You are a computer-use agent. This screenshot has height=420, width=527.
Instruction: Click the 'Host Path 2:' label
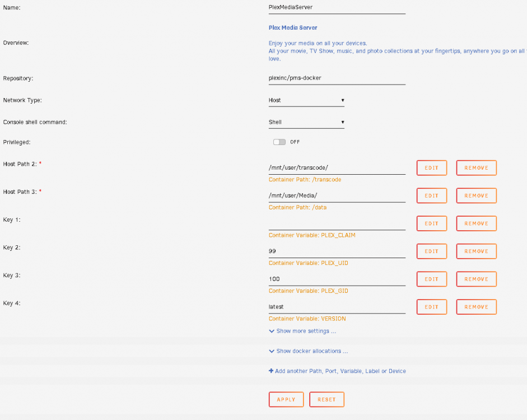click(20, 164)
